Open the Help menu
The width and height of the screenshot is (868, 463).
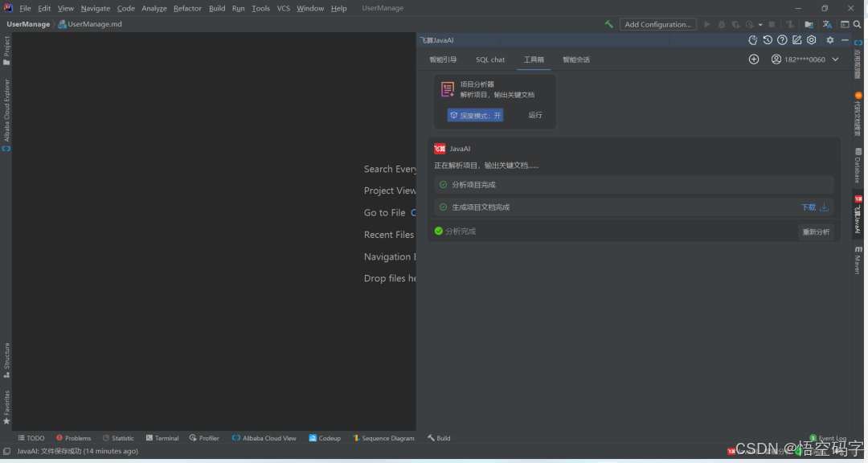pyautogui.click(x=339, y=8)
